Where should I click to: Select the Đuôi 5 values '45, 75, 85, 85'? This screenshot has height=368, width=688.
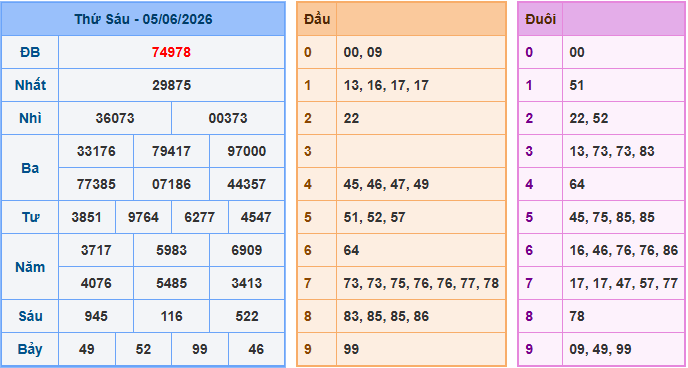pos(612,218)
